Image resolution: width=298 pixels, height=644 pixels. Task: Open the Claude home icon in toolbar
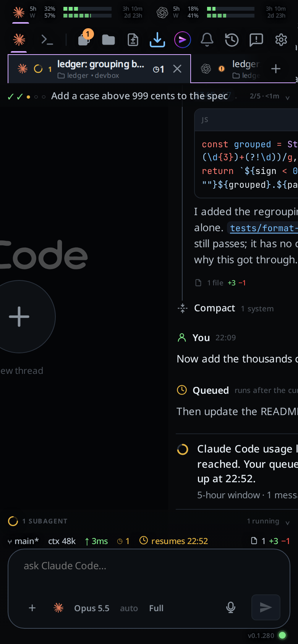[19, 40]
